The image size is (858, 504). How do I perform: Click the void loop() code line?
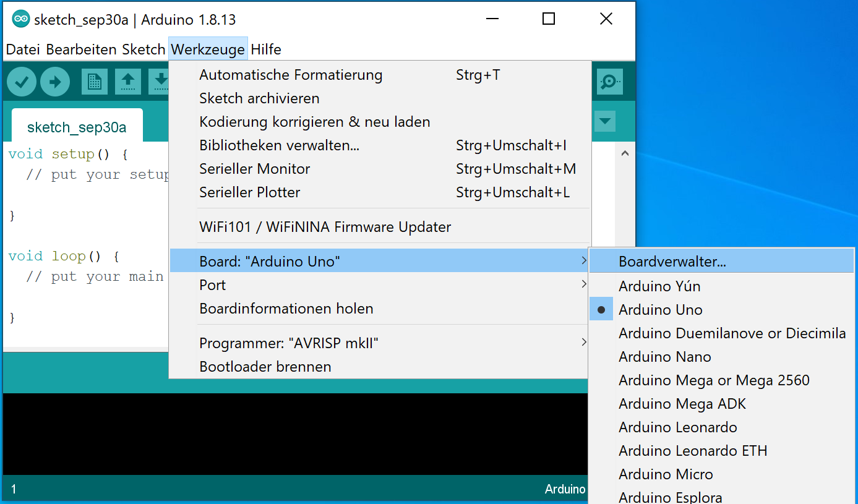click(64, 256)
